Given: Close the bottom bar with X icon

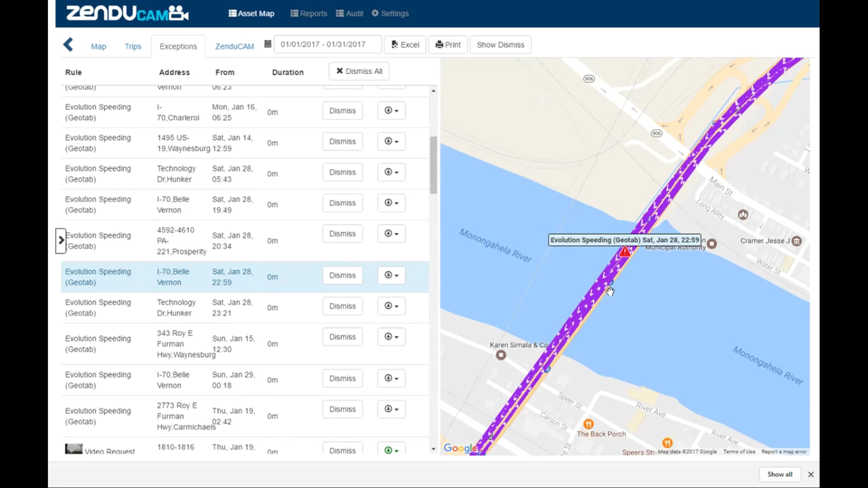Looking at the screenshot, I should [811, 474].
